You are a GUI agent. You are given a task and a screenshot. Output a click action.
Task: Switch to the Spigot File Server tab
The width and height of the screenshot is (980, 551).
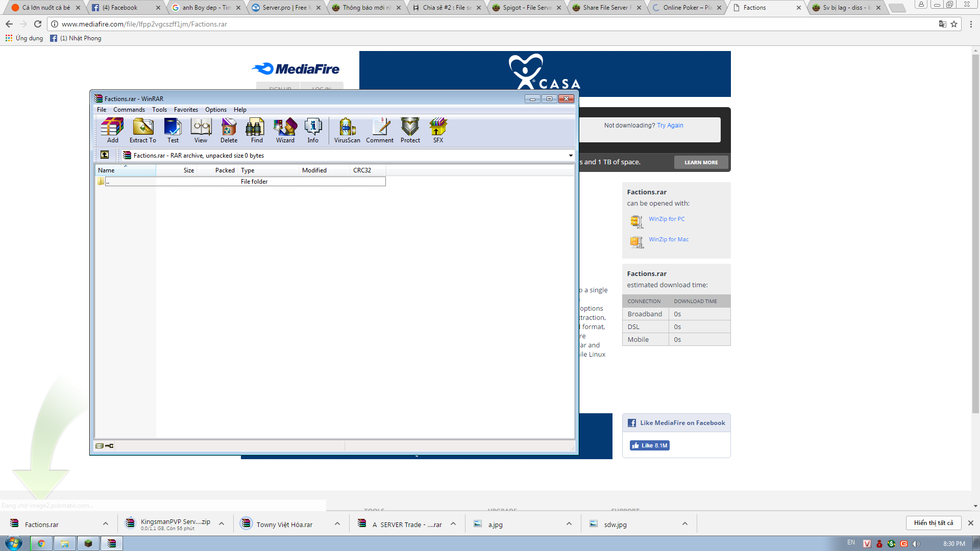tap(526, 8)
